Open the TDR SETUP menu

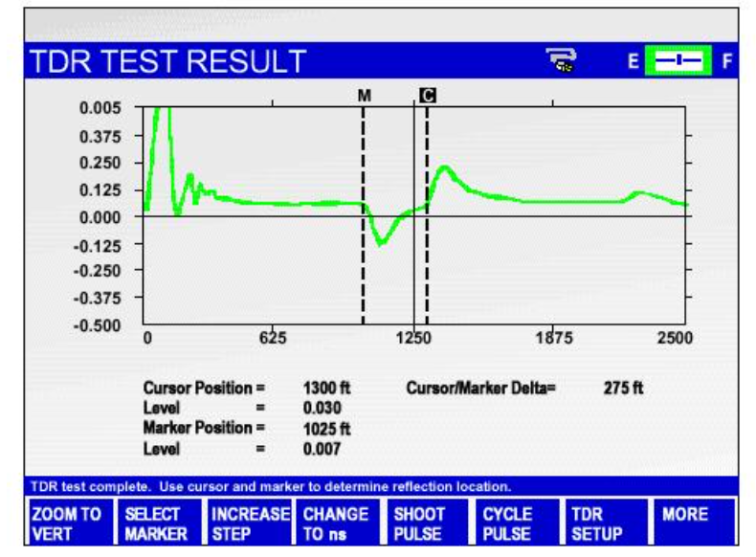pos(595,523)
